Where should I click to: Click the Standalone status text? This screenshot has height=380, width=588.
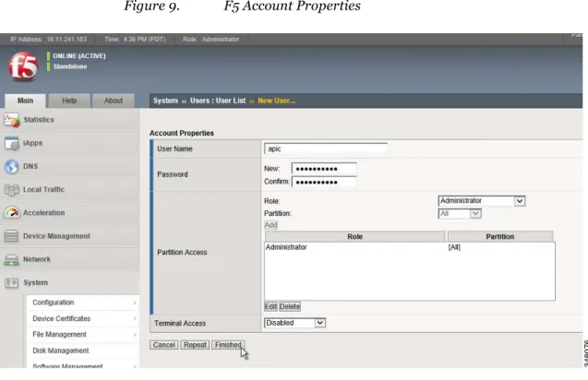pyautogui.click(x=70, y=66)
